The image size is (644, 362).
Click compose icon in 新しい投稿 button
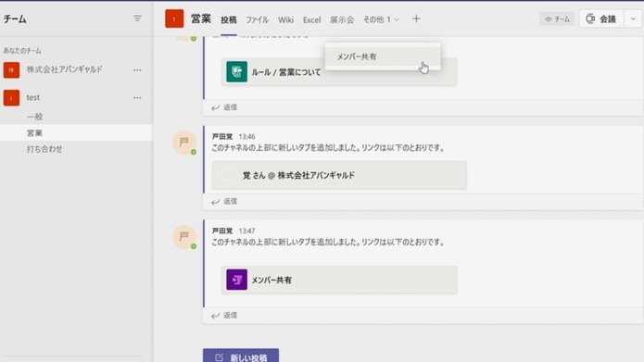click(x=219, y=357)
